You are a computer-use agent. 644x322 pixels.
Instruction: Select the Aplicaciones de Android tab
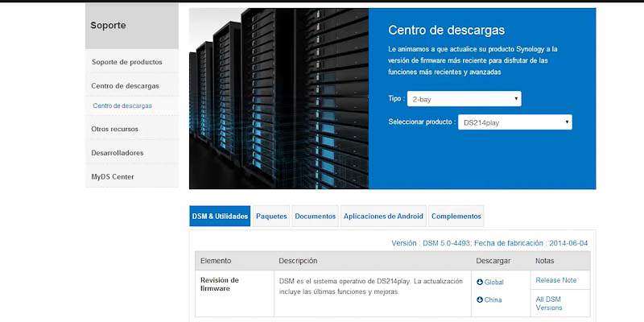pos(383,216)
